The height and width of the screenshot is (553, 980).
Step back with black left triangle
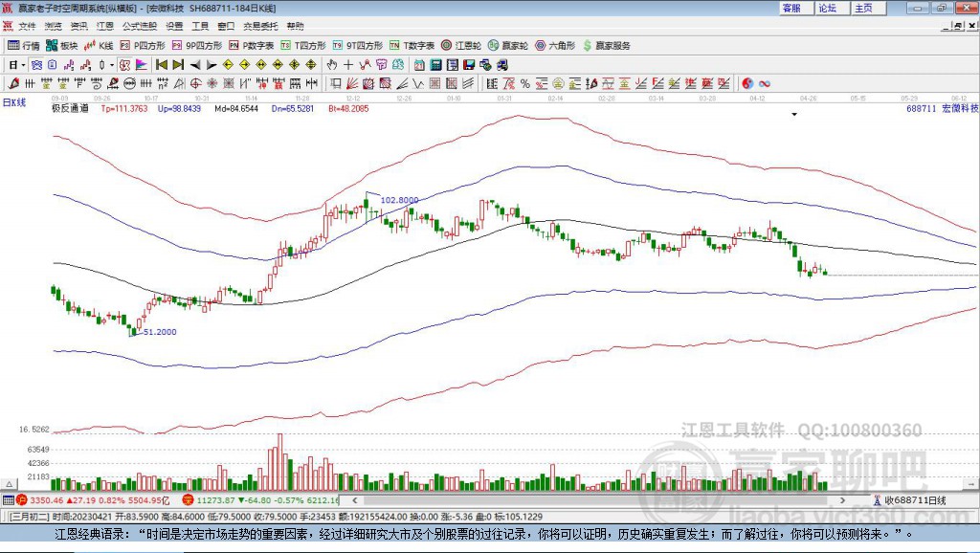(195, 64)
